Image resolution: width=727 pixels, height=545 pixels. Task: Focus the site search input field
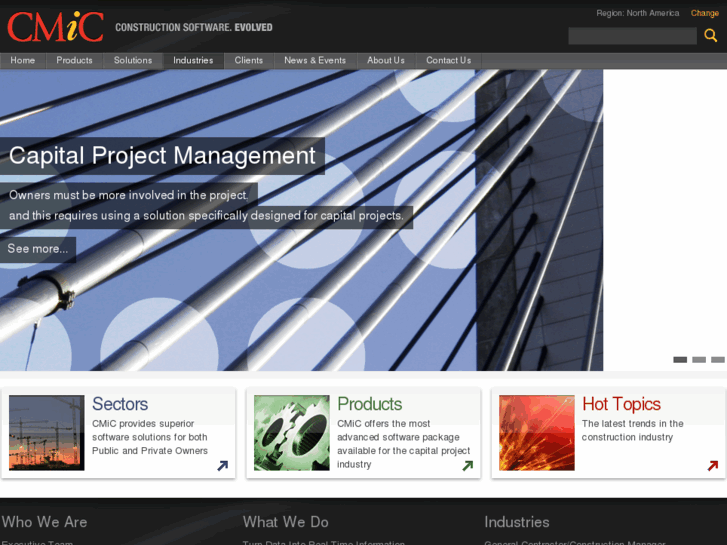(632, 36)
